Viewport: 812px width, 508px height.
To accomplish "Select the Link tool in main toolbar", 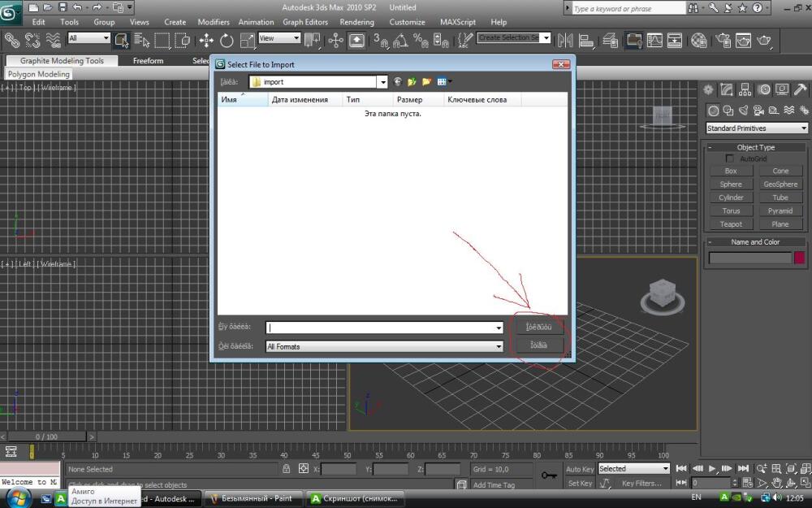I will click(x=11, y=40).
